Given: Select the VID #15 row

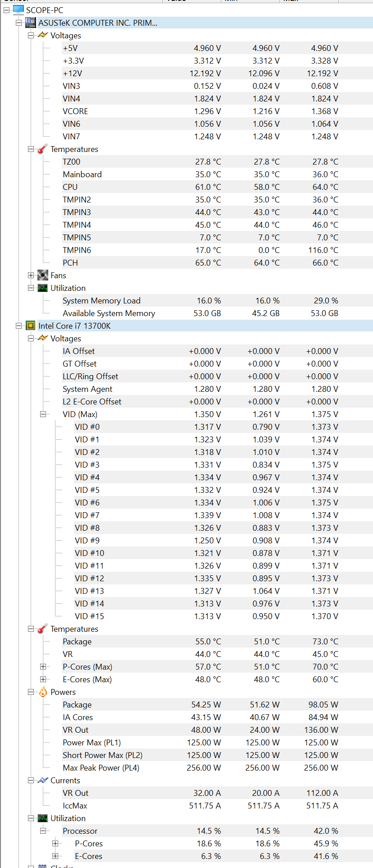Looking at the screenshot, I should 223,616.
